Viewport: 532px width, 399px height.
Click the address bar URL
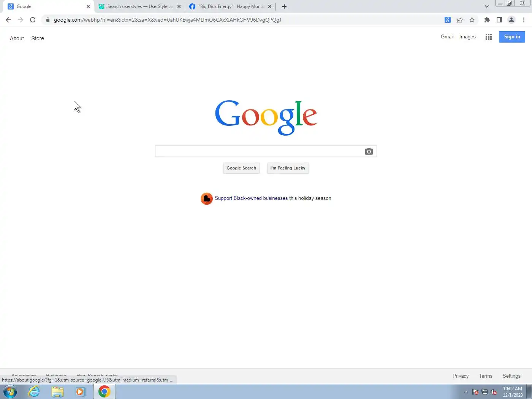[x=168, y=20]
